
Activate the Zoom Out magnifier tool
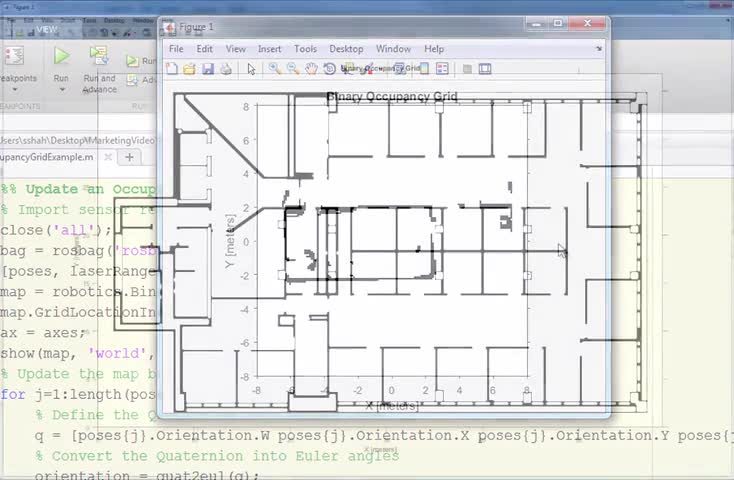293,69
